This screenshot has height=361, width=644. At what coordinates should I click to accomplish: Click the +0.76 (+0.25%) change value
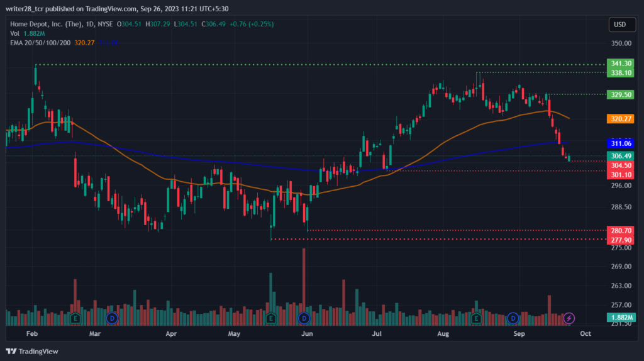252,25
